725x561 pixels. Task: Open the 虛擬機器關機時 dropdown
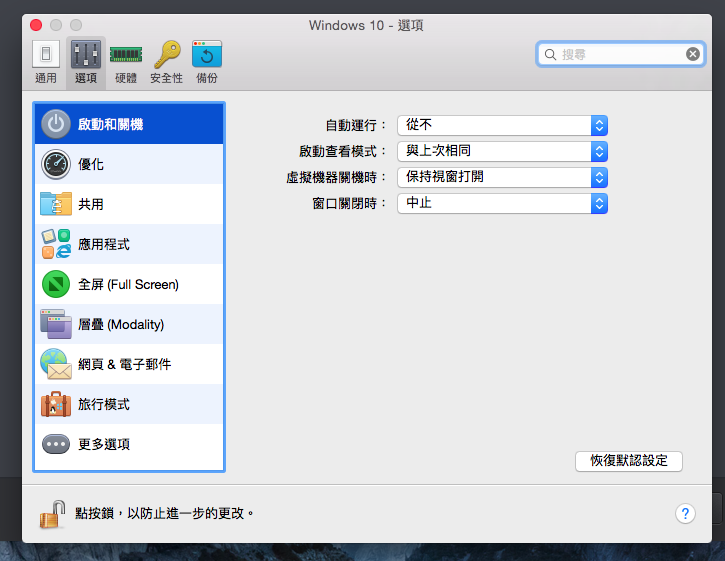click(502, 177)
